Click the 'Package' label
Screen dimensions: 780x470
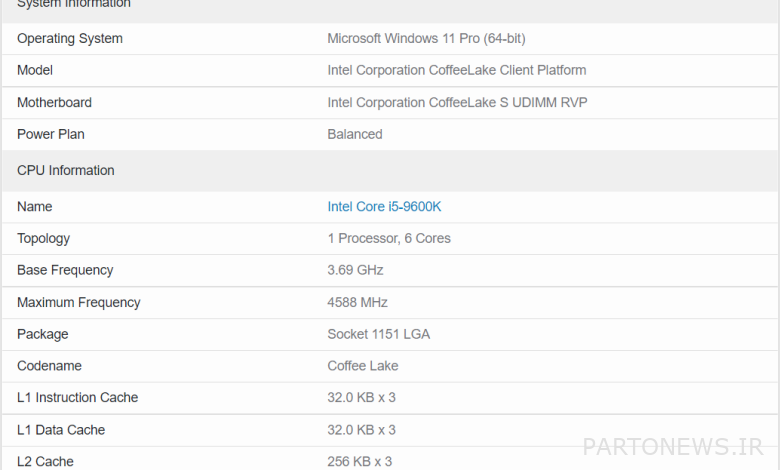42,334
